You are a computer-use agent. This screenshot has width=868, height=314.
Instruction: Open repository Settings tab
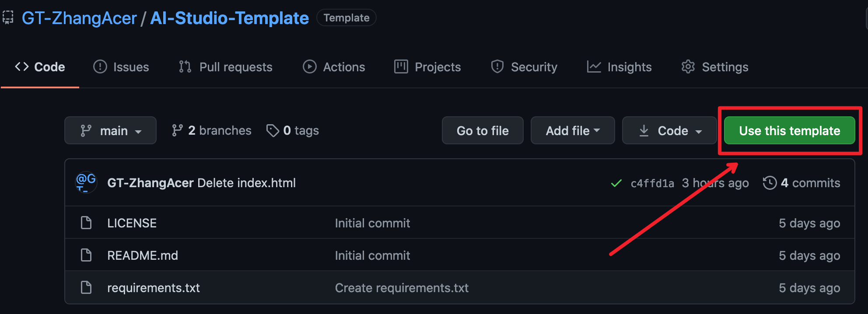[x=715, y=67]
